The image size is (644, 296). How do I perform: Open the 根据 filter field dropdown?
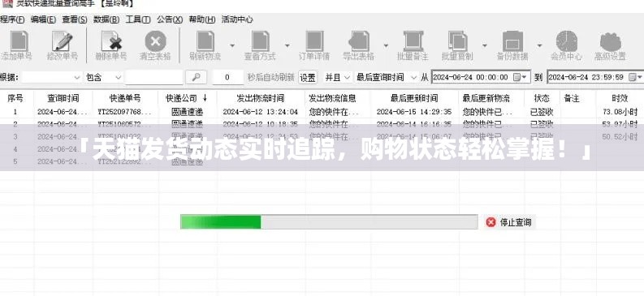pos(77,77)
